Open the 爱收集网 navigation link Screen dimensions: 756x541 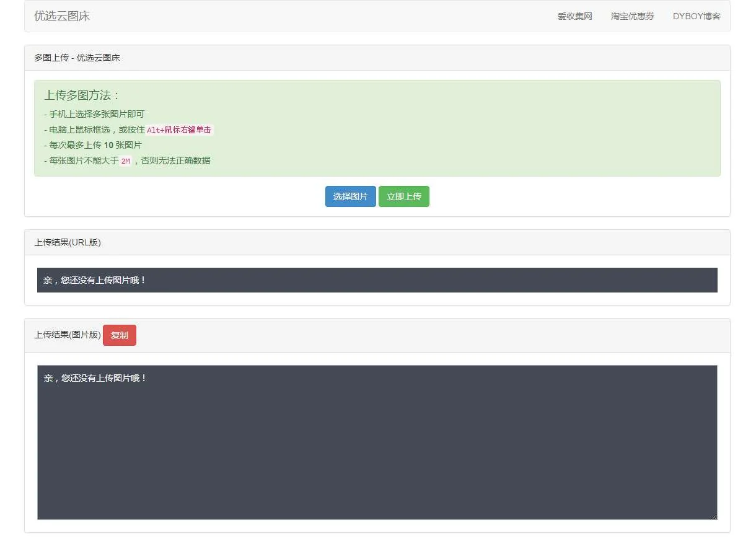574,16
